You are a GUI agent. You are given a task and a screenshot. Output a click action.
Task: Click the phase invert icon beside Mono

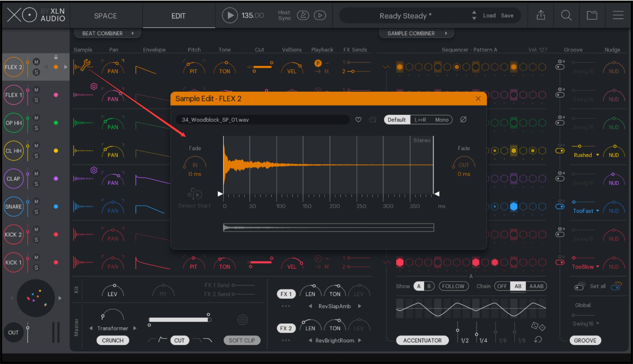coord(463,120)
